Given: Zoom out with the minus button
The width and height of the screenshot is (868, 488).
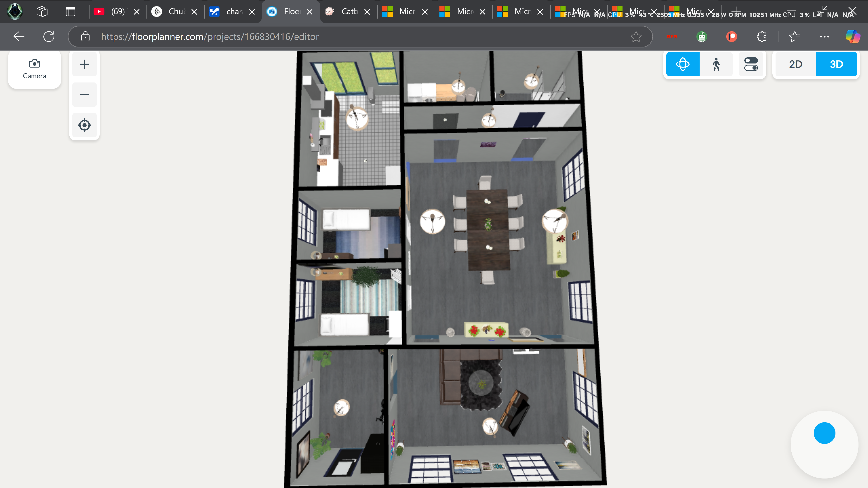Looking at the screenshot, I should 84,95.
